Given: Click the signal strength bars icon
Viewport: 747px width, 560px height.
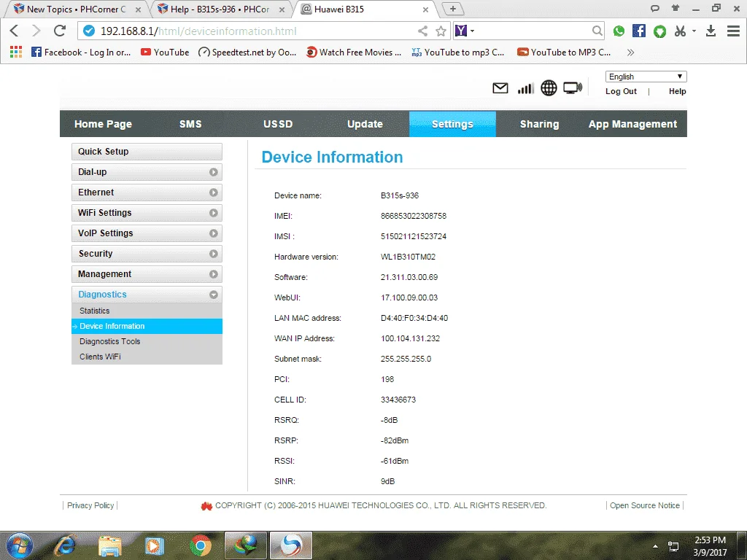Looking at the screenshot, I should (x=525, y=88).
